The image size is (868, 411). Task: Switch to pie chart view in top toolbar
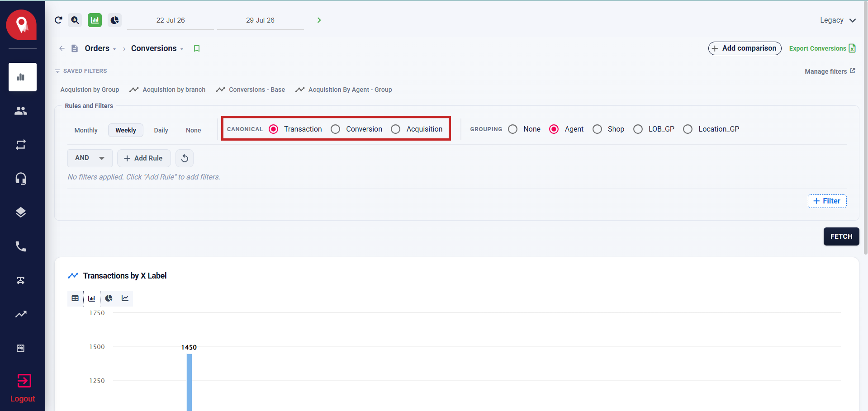(x=114, y=20)
